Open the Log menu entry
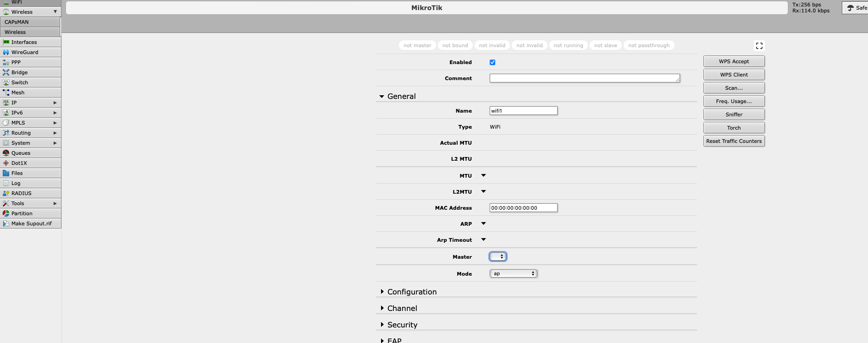The width and height of the screenshot is (868, 343). [x=30, y=183]
